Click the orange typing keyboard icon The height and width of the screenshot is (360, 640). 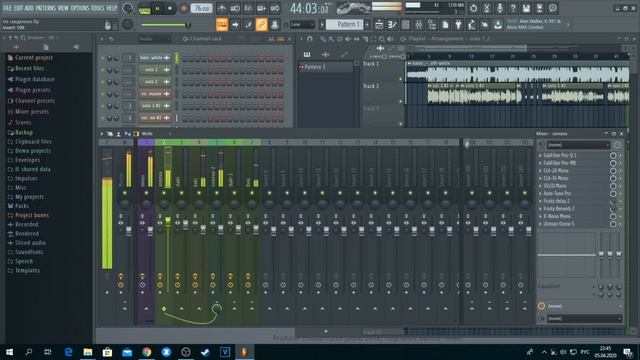[x=222, y=25]
